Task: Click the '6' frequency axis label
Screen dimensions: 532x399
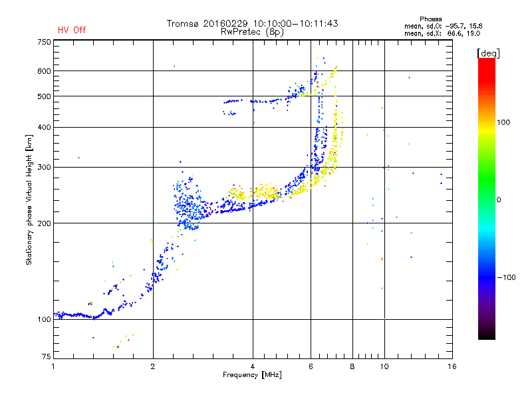Action: 311,366
